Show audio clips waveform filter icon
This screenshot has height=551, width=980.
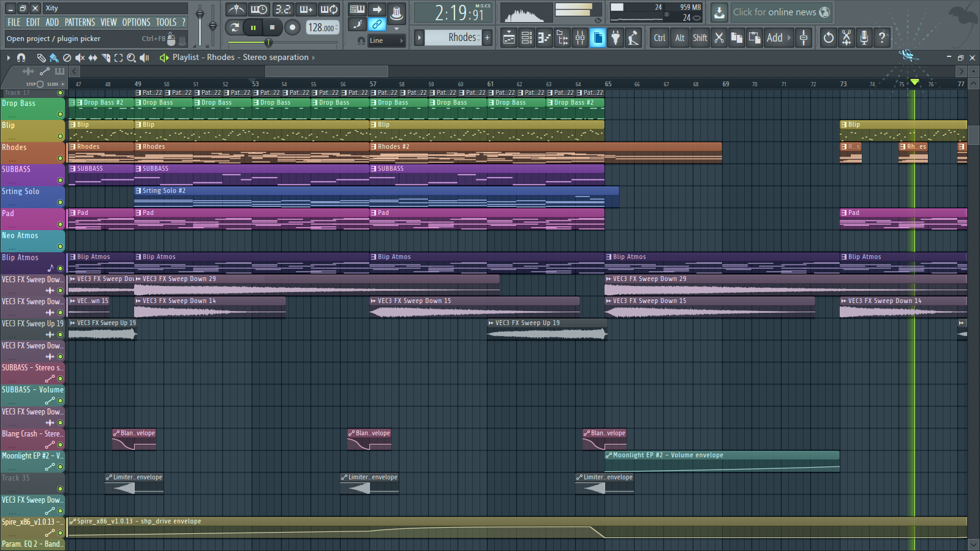pos(28,72)
